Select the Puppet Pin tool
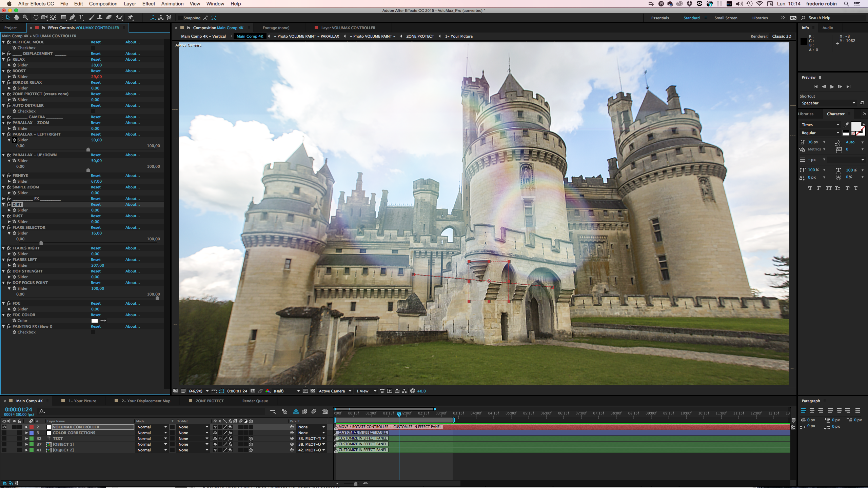Viewport: 868px width, 488px height. click(130, 17)
